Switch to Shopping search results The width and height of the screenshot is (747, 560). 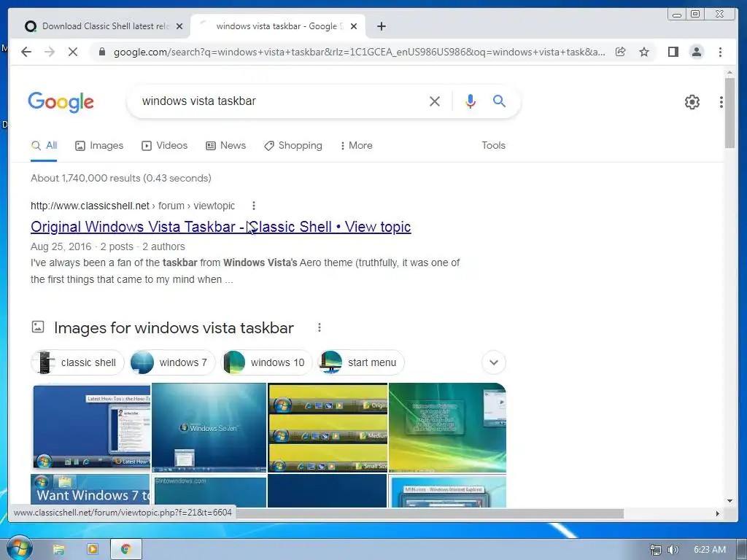(x=293, y=146)
